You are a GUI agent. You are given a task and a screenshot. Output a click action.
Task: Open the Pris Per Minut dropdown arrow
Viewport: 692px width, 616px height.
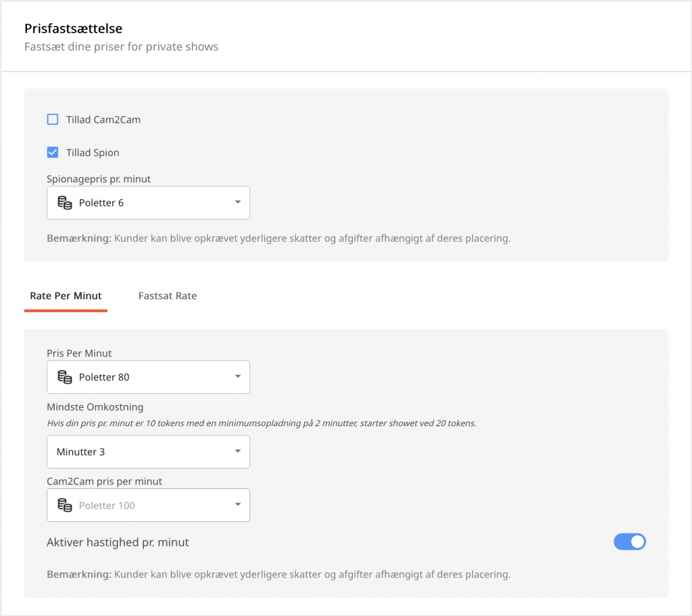pos(238,377)
